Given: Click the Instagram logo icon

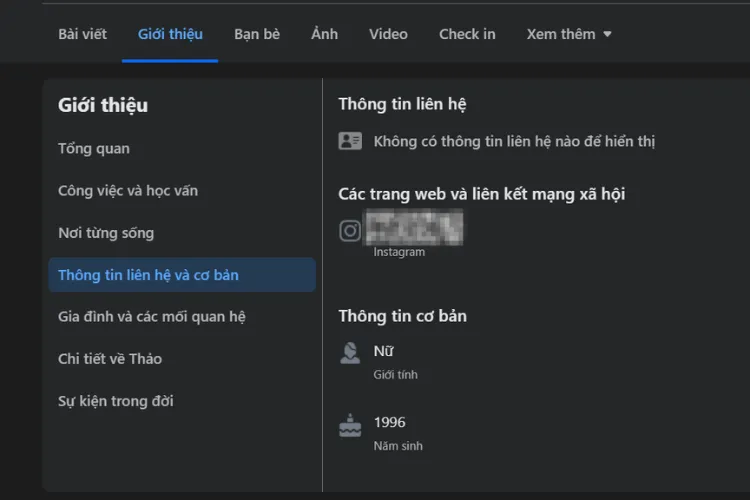Looking at the screenshot, I should [350, 231].
